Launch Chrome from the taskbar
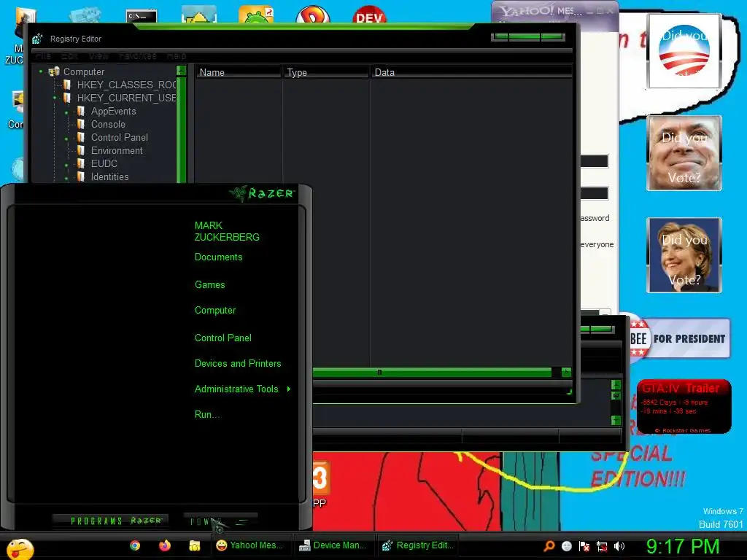This screenshot has height=560, width=747. tap(135, 545)
